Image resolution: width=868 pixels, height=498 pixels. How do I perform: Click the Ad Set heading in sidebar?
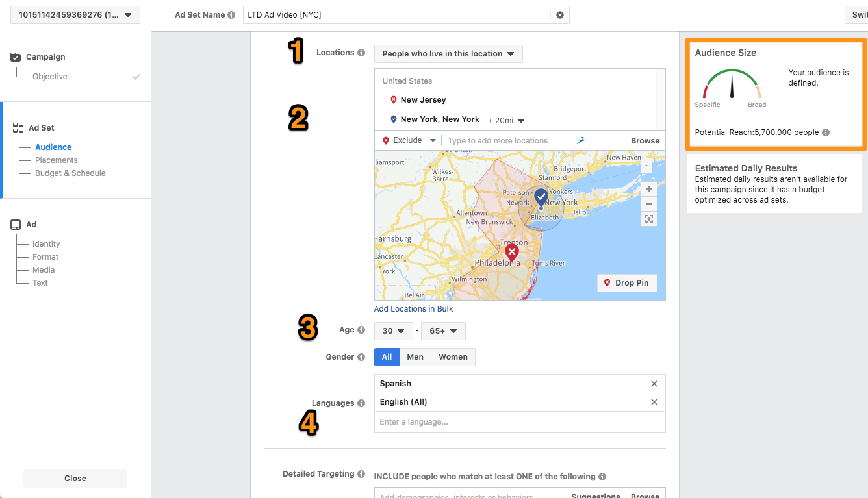pos(42,128)
